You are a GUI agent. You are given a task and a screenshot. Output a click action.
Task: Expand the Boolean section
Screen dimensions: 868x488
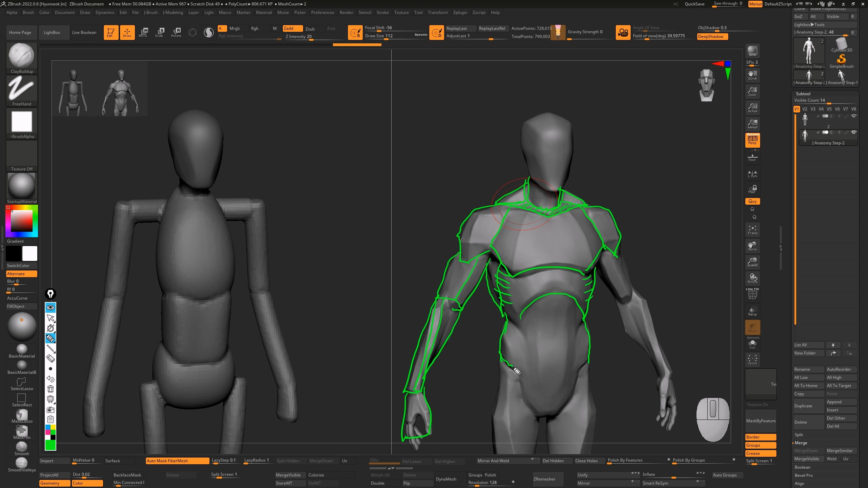pos(802,467)
